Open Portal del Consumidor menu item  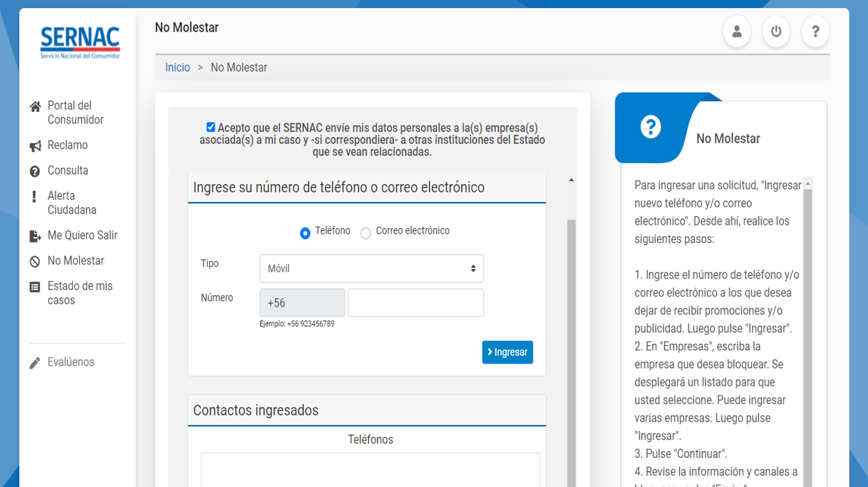coord(75,113)
